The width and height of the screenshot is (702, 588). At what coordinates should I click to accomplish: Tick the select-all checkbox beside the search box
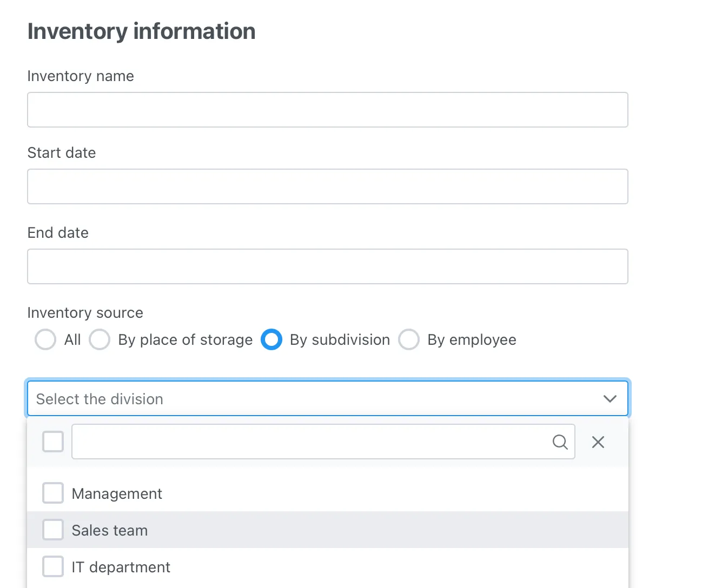pyautogui.click(x=53, y=442)
